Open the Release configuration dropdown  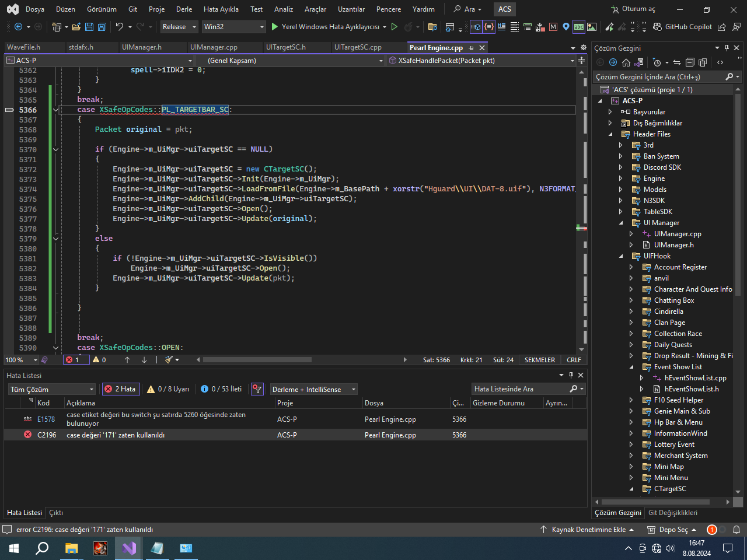179,27
